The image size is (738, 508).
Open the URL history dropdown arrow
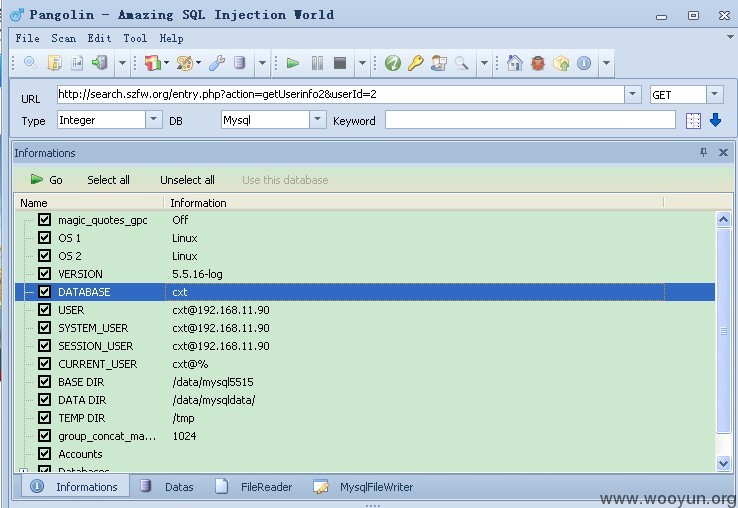tap(633, 94)
